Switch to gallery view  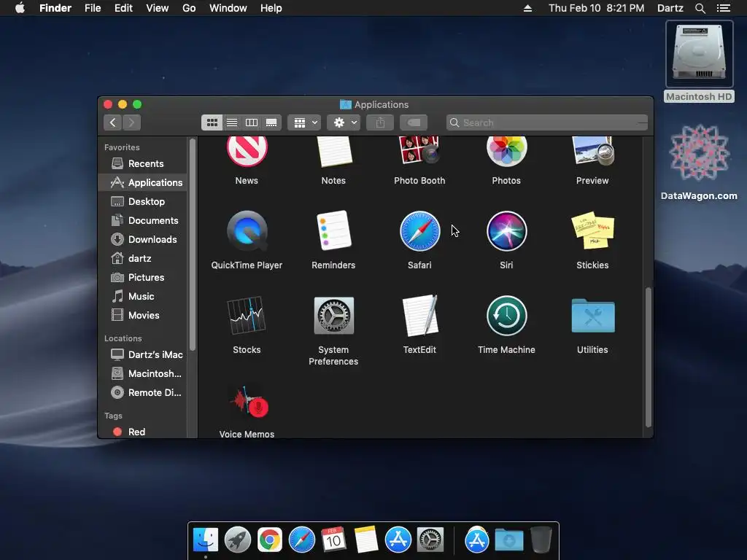click(x=271, y=122)
